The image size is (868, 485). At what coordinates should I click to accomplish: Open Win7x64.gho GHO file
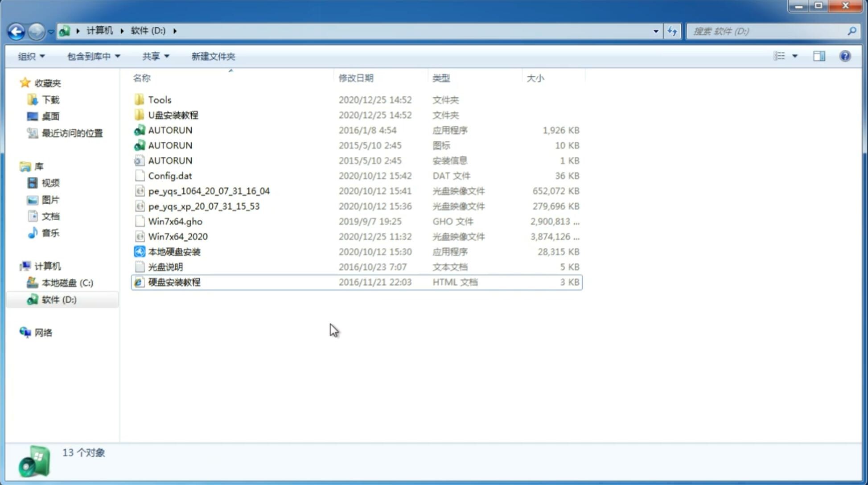coord(175,221)
